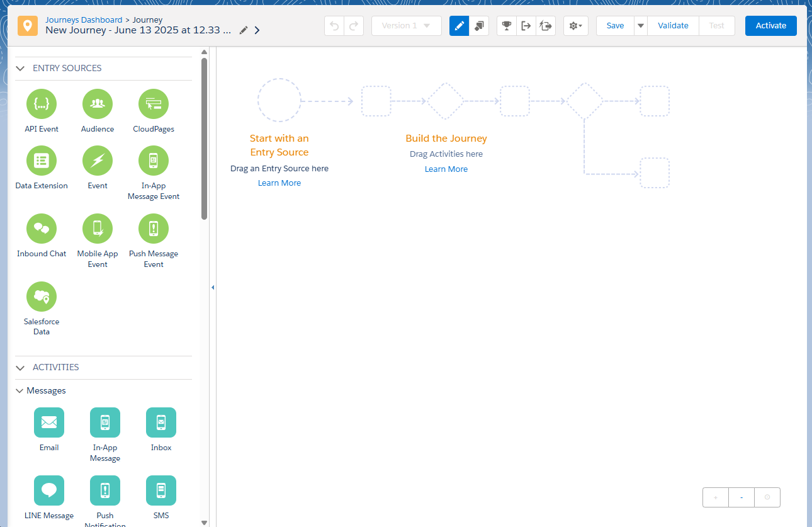Click the zoom out minus button
Image resolution: width=812 pixels, height=527 pixels.
742,497
